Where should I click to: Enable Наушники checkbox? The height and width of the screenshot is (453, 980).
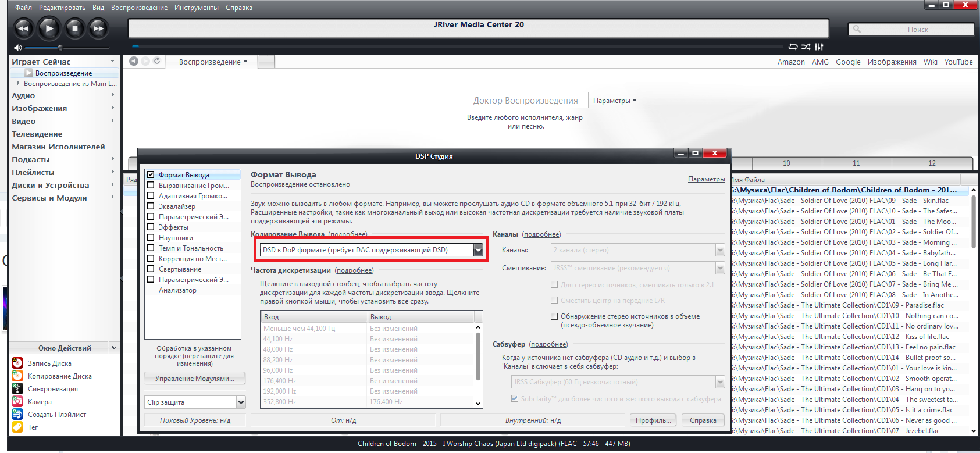pos(151,237)
